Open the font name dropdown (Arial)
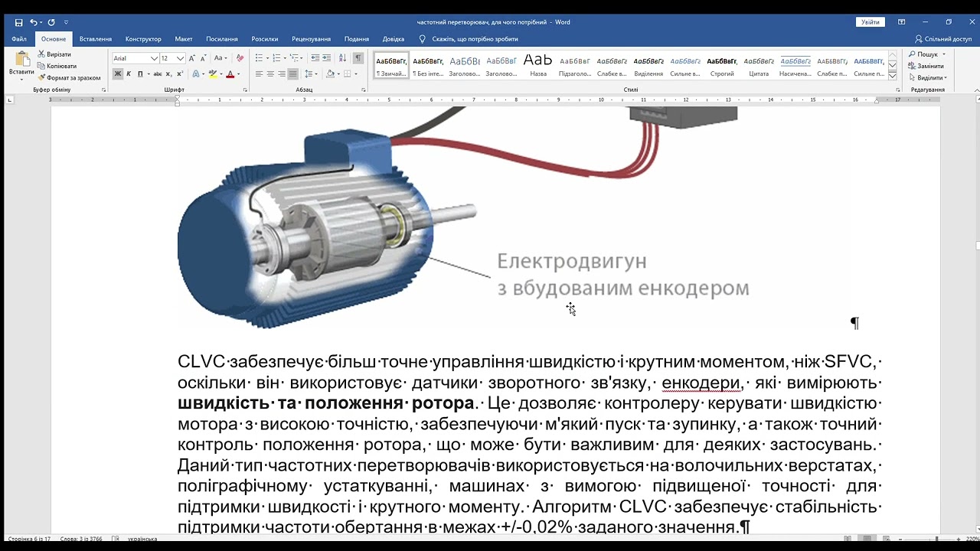The image size is (980, 551). [x=154, y=58]
